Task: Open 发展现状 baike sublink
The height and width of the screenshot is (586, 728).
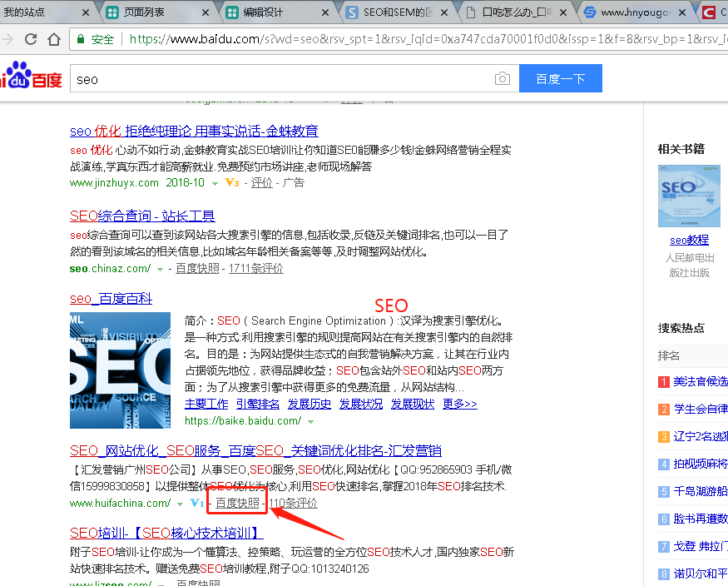Action: point(413,404)
